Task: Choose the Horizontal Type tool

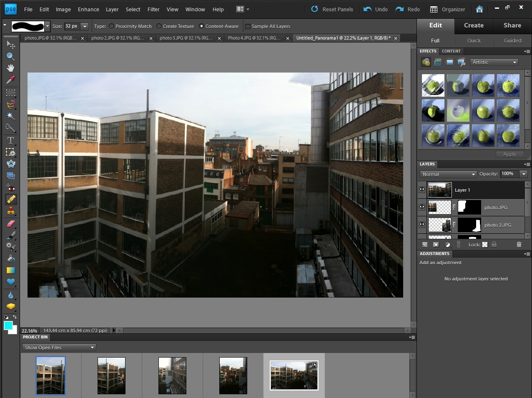Action: tap(10, 140)
